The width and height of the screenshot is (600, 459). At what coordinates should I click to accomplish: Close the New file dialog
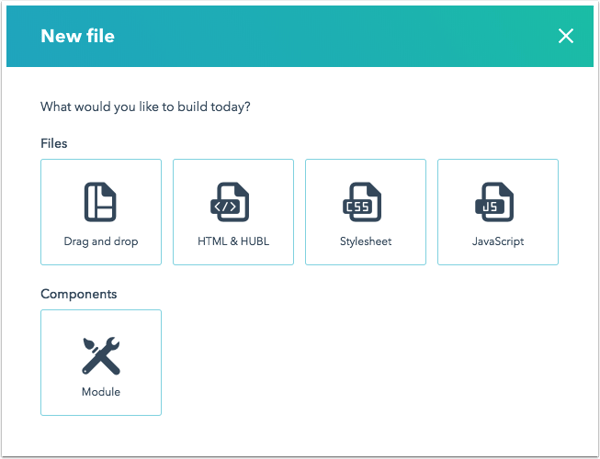tap(566, 37)
